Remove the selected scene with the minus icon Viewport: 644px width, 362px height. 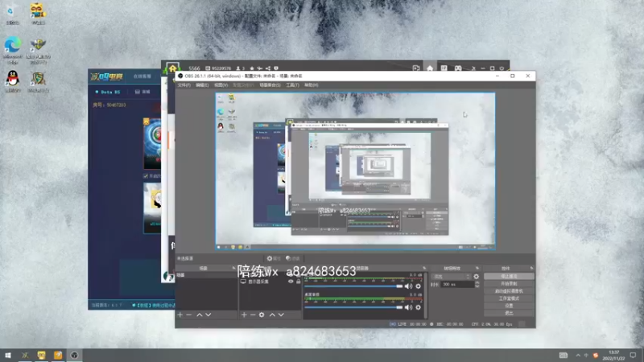pos(189,315)
